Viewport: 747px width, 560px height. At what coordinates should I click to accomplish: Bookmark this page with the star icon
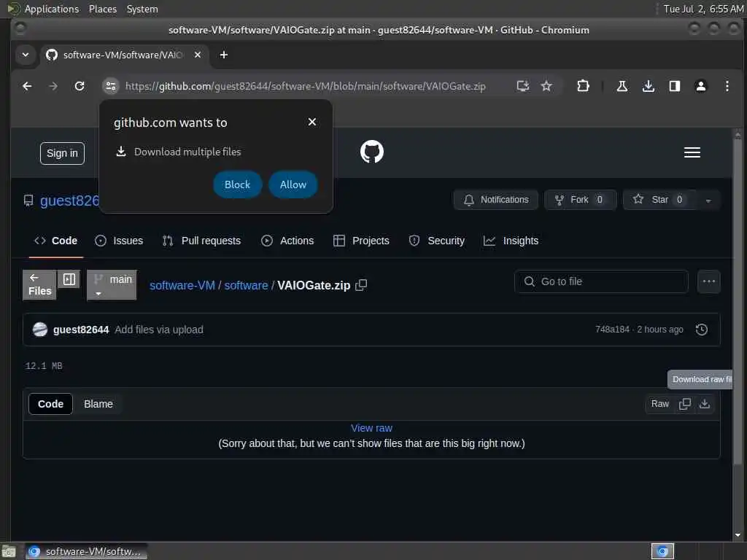546,86
